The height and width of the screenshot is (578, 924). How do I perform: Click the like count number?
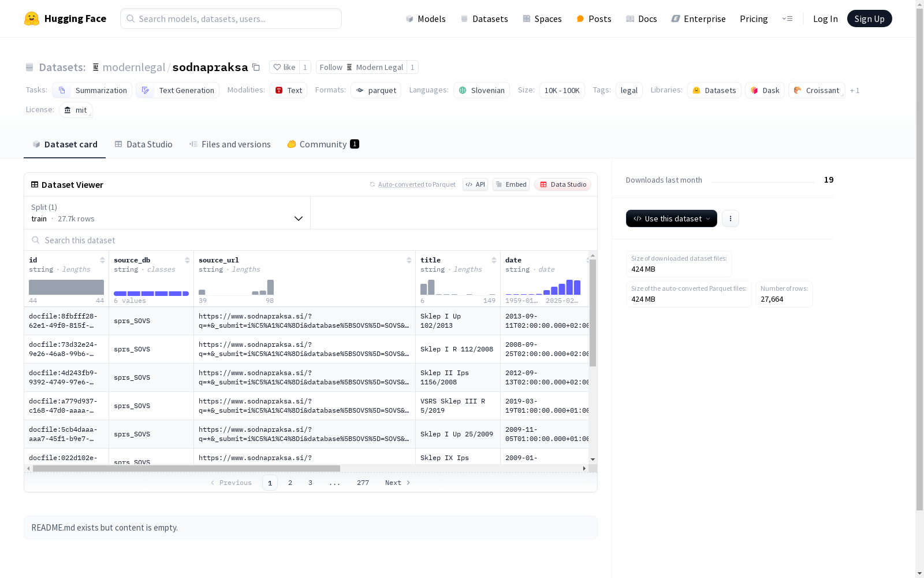pos(305,67)
